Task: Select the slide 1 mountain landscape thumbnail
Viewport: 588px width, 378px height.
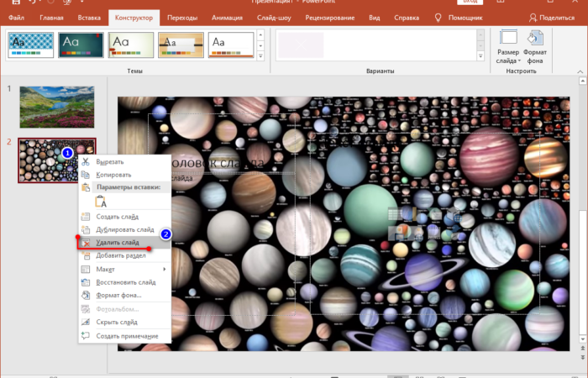Action: pyautogui.click(x=57, y=106)
